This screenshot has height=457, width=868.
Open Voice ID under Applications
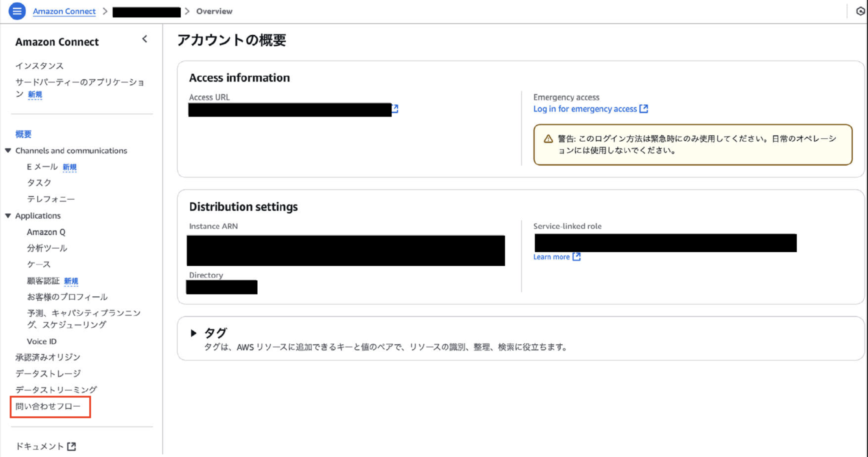click(41, 341)
